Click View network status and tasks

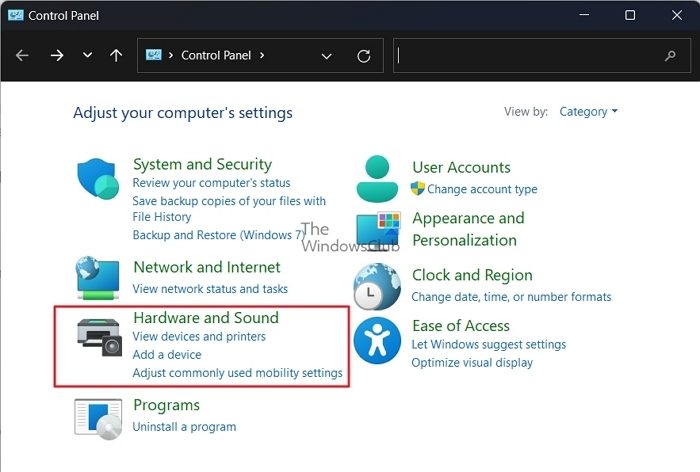(x=210, y=289)
